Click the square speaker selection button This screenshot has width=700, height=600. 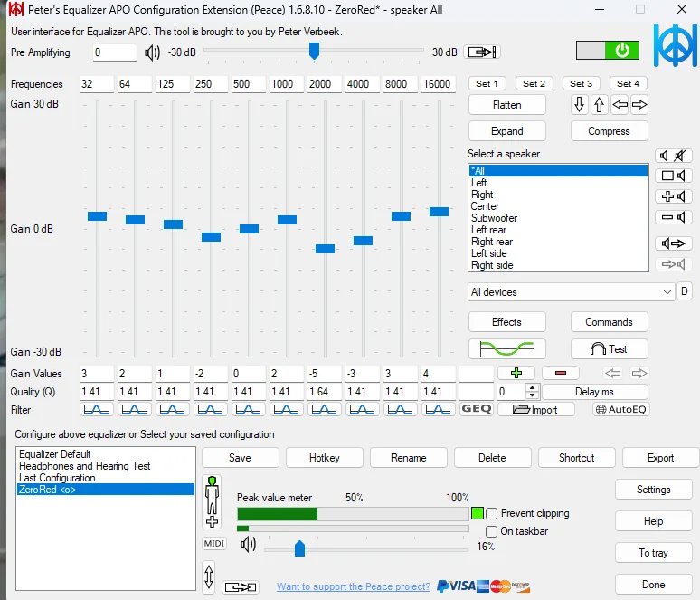click(x=673, y=176)
